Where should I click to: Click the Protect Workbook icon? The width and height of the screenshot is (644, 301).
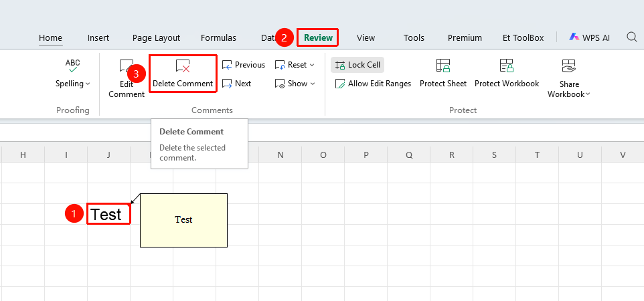pos(506,66)
